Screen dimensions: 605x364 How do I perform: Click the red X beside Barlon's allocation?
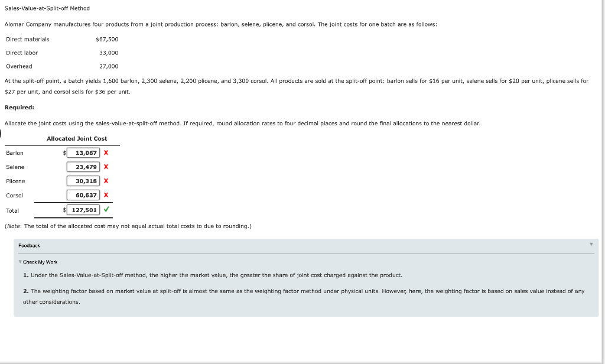[106, 152]
